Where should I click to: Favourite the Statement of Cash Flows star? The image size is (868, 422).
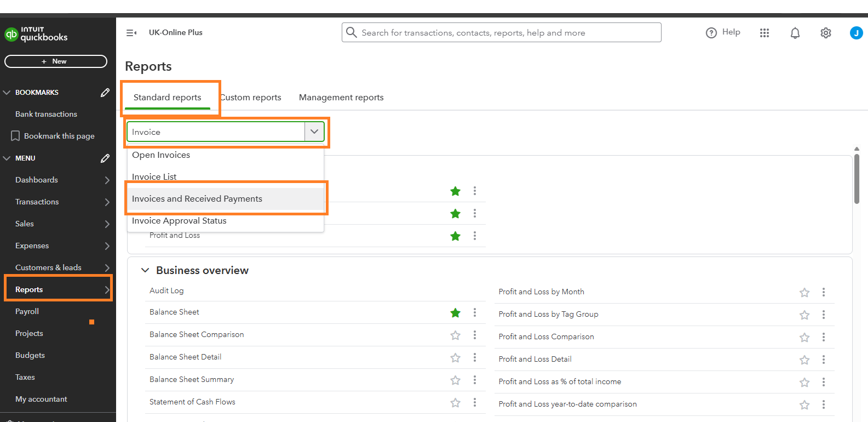coord(455,402)
